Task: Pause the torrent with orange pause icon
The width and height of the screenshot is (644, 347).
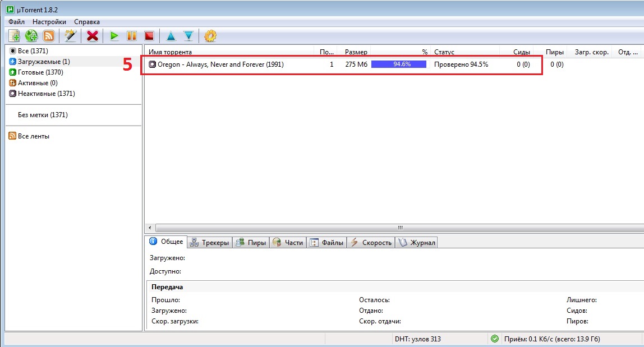Action: point(132,36)
